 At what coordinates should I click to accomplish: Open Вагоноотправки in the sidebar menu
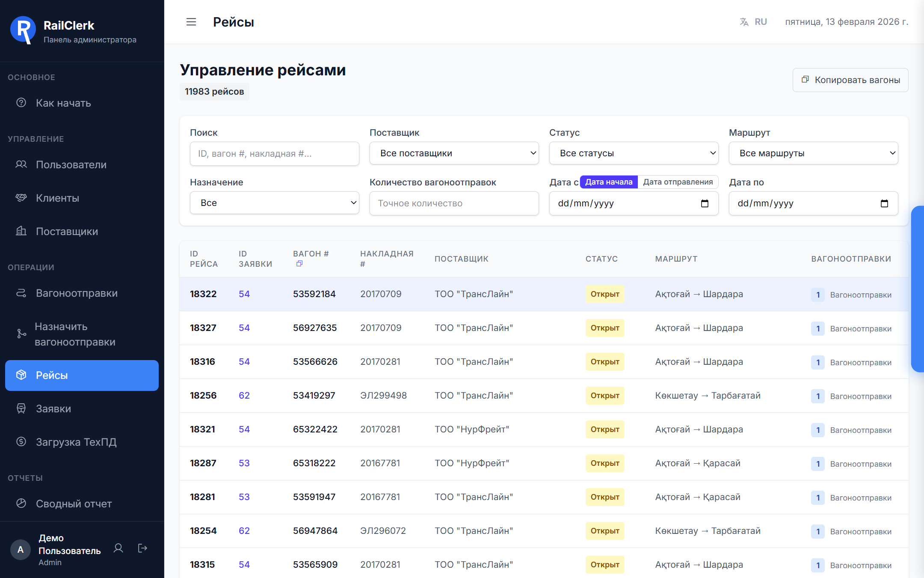click(x=77, y=293)
